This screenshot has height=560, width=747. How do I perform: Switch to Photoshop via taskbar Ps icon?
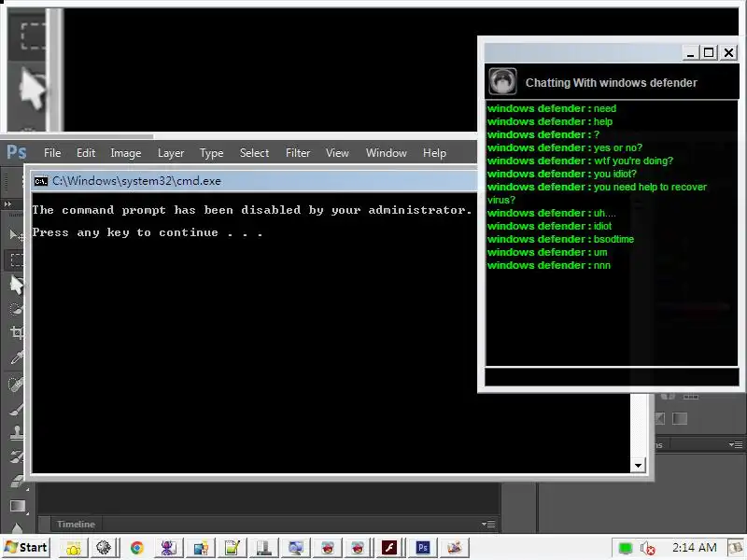[x=423, y=548]
